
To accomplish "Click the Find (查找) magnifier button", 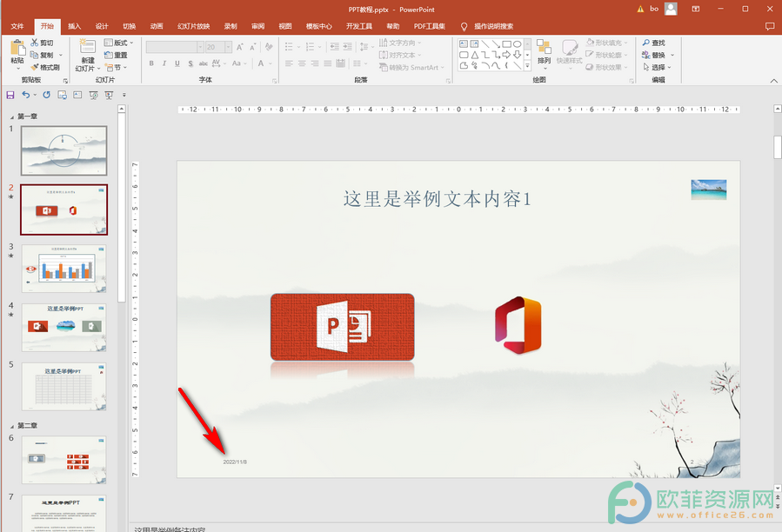I will tap(654, 43).
